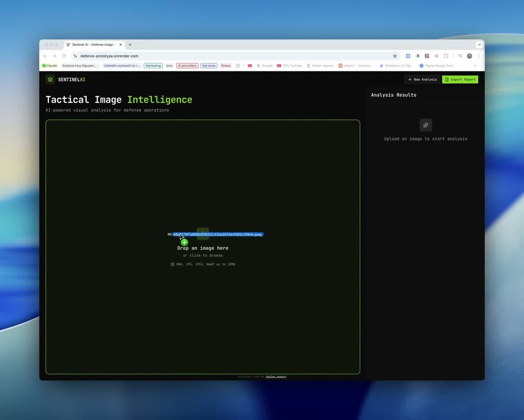The image size is (524, 420).
Task: Open the (97) YouTube bookmark
Action: pyautogui.click(x=289, y=65)
